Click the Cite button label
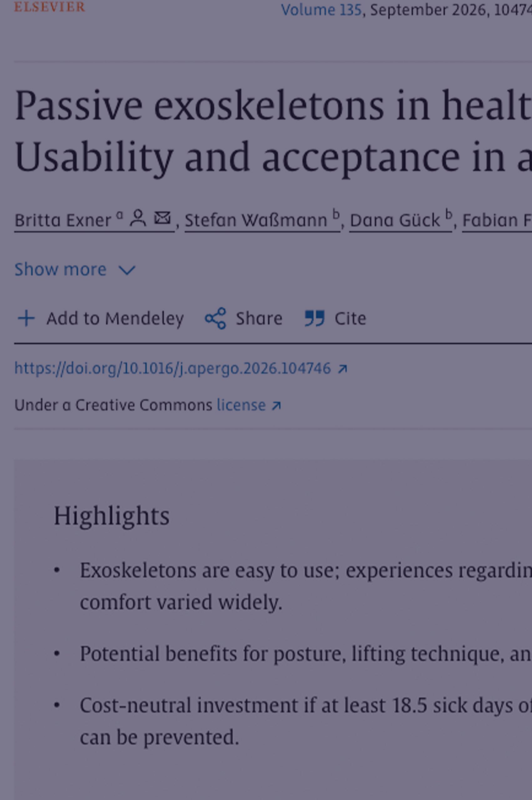Screen dimensions: 532x800 (x=350, y=318)
